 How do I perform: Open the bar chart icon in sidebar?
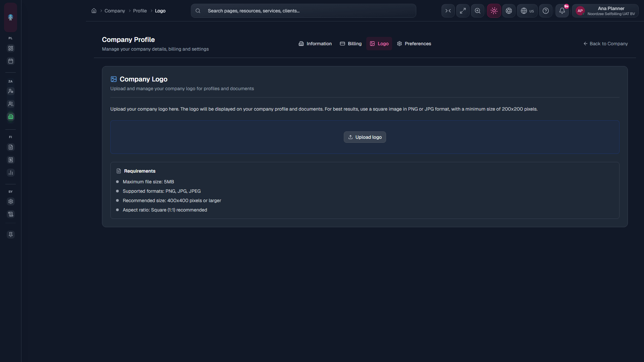click(11, 173)
